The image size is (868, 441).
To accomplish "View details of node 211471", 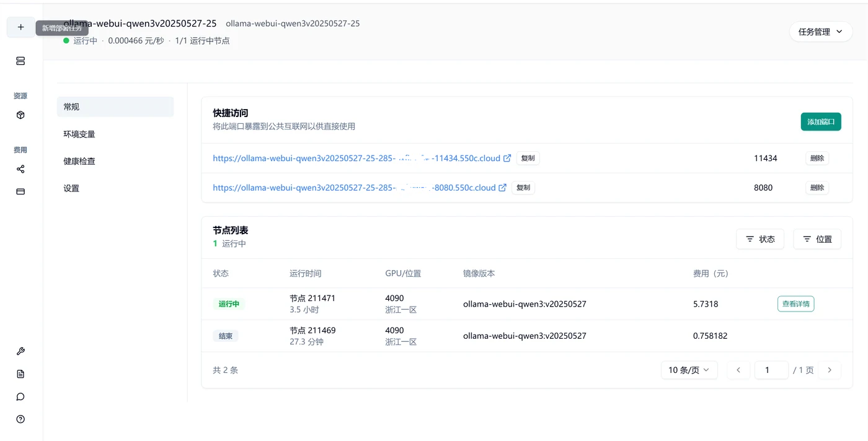I will 795,304.
